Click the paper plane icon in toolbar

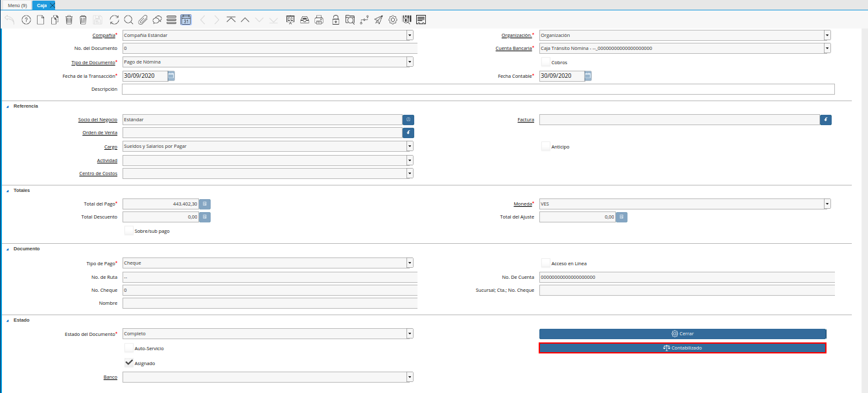[x=379, y=20]
